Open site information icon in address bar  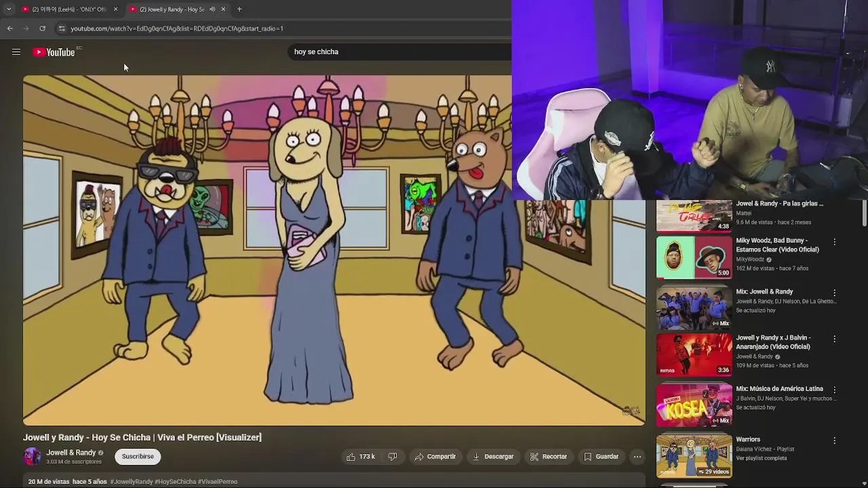tap(61, 28)
